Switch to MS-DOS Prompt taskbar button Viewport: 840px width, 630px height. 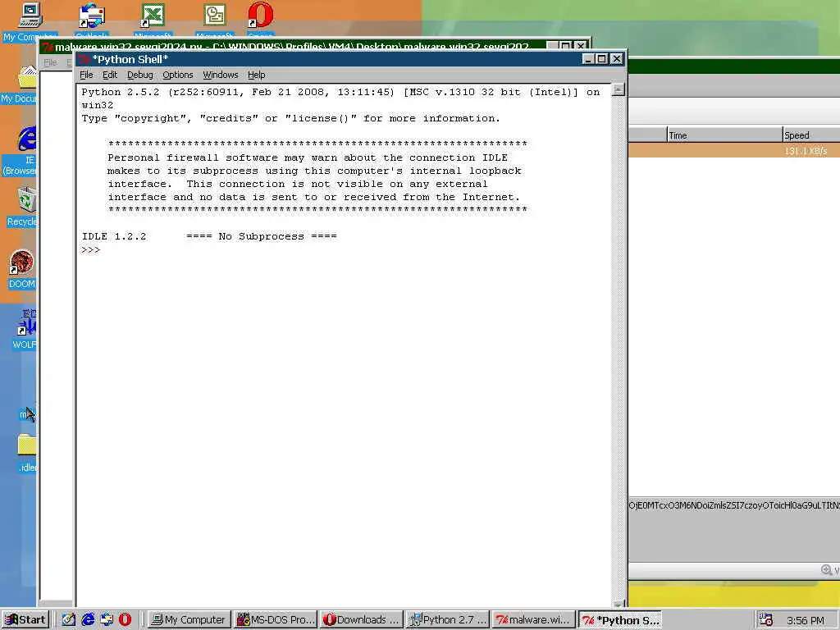pos(276,620)
